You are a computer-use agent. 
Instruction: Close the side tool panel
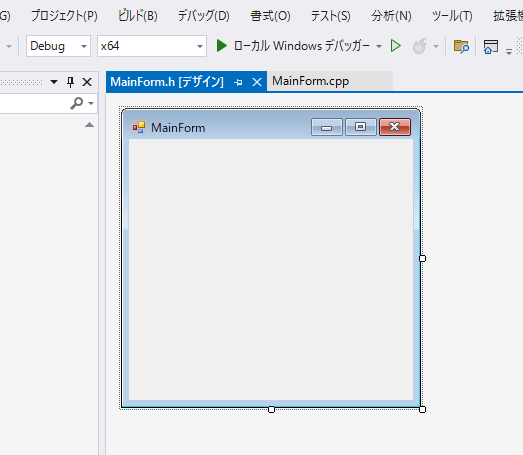[87, 82]
